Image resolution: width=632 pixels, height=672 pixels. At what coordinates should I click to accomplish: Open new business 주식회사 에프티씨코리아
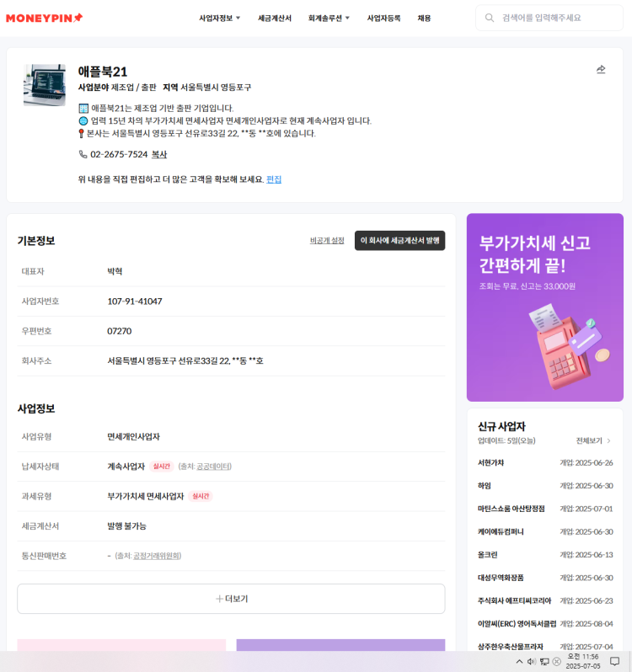click(x=515, y=601)
